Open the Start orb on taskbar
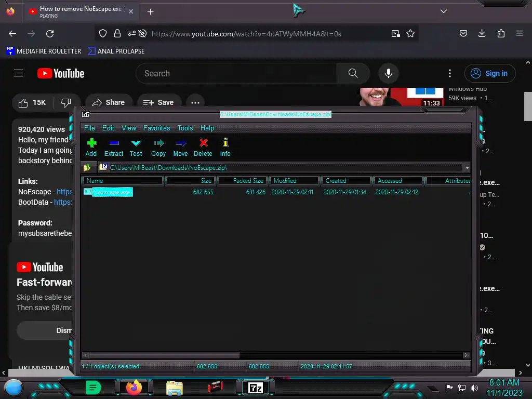Viewport: 532px width, 399px height. [14, 388]
